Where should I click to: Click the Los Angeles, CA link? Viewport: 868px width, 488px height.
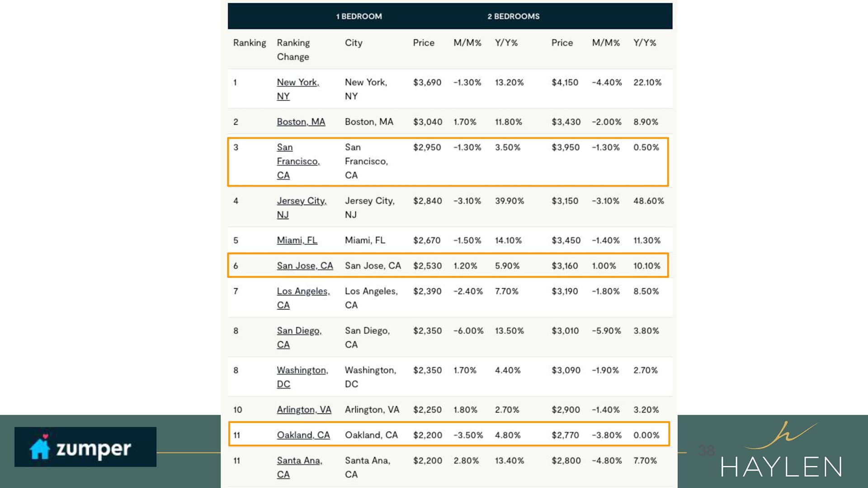pyautogui.click(x=303, y=291)
